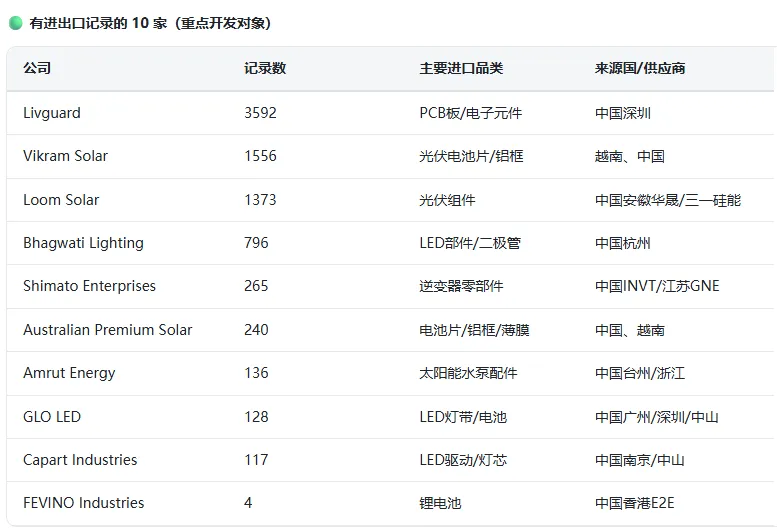Screen dimensions: 777x531
Task: Click LED驱动/灯芯 cell
Action: (463, 460)
